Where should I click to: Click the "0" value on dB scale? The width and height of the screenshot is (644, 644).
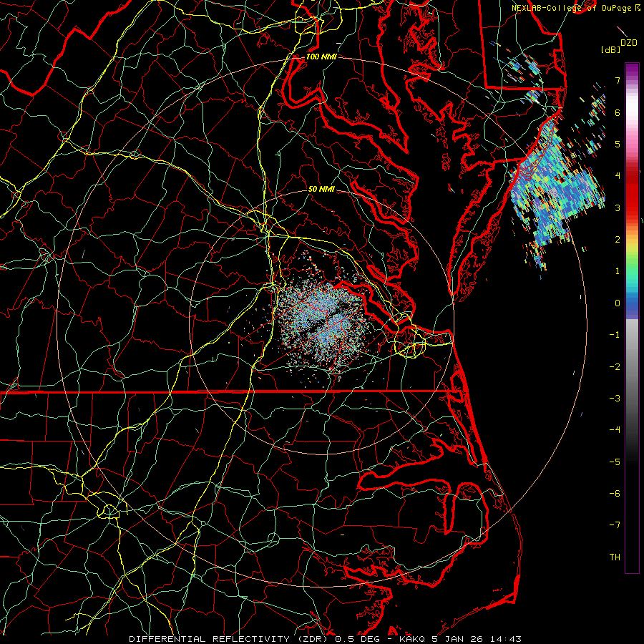click(x=618, y=303)
